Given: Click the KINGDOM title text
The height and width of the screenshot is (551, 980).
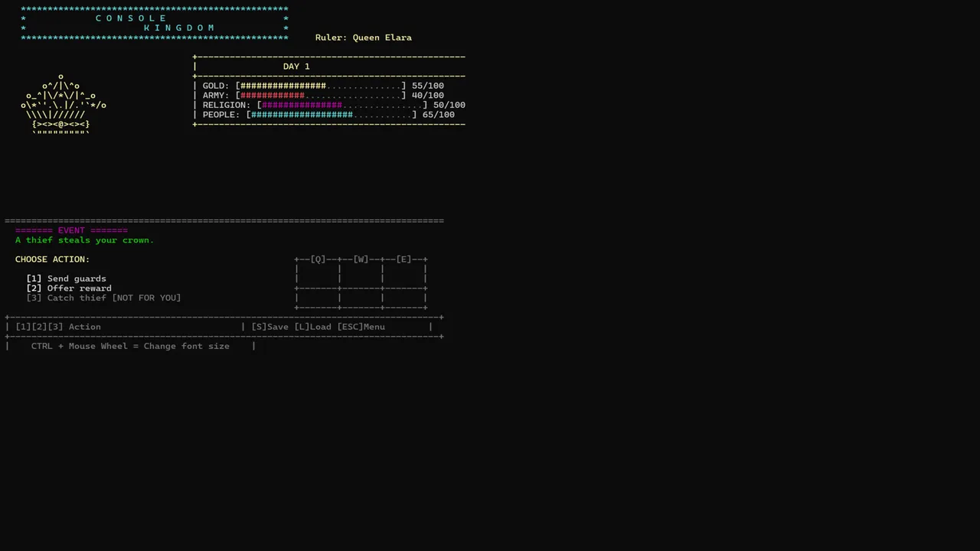Looking at the screenshot, I should [x=179, y=28].
